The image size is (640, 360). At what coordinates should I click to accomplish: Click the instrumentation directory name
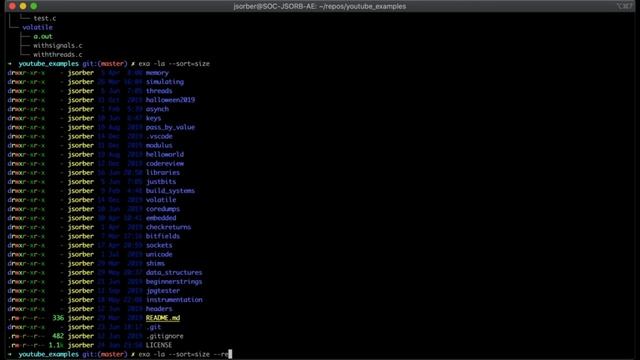[174, 300]
